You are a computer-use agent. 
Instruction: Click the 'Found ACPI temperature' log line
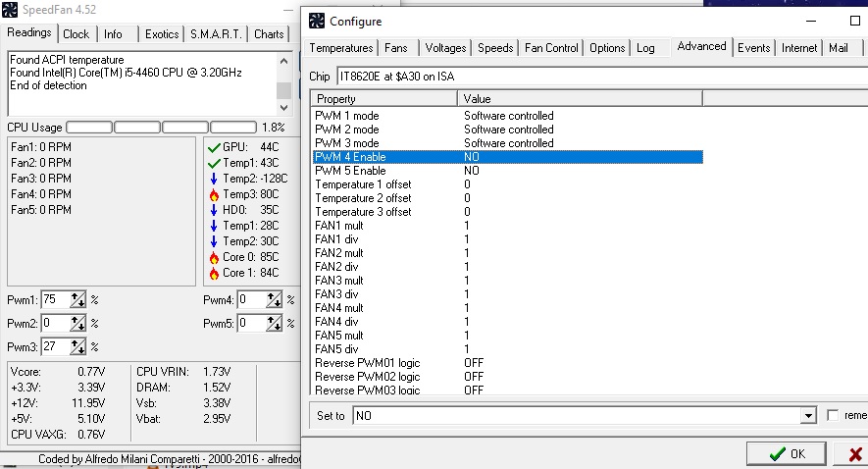pyautogui.click(x=67, y=60)
